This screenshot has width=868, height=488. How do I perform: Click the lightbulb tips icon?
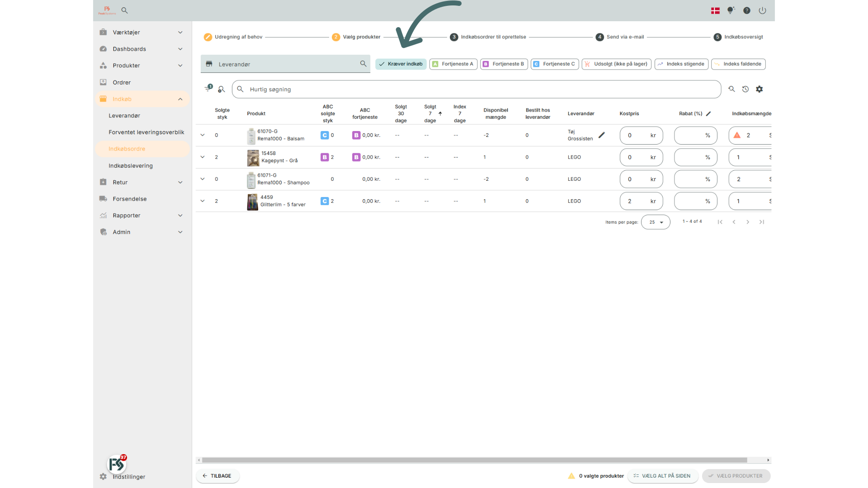pos(731,10)
